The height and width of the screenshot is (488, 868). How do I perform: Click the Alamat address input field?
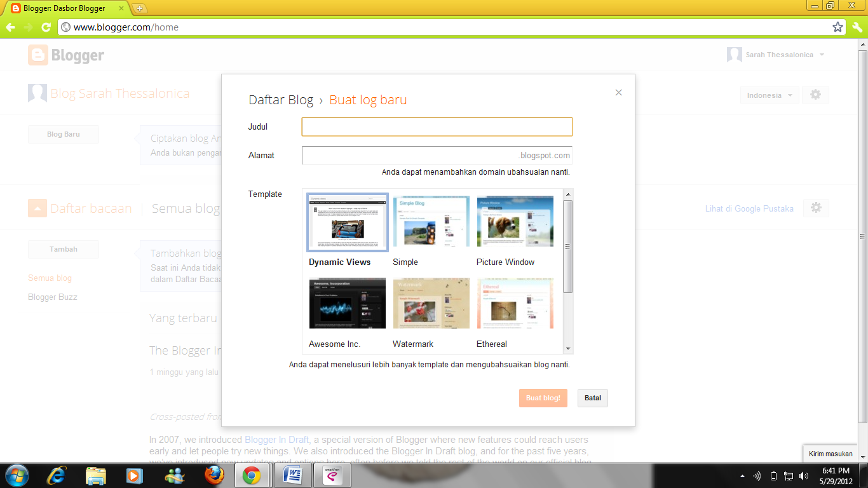pyautogui.click(x=437, y=155)
